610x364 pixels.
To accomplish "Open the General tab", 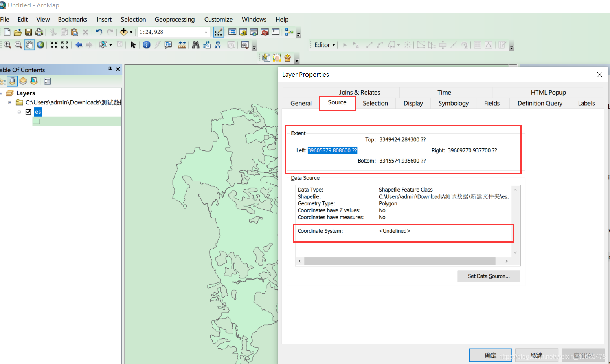I will click(301, 103).
